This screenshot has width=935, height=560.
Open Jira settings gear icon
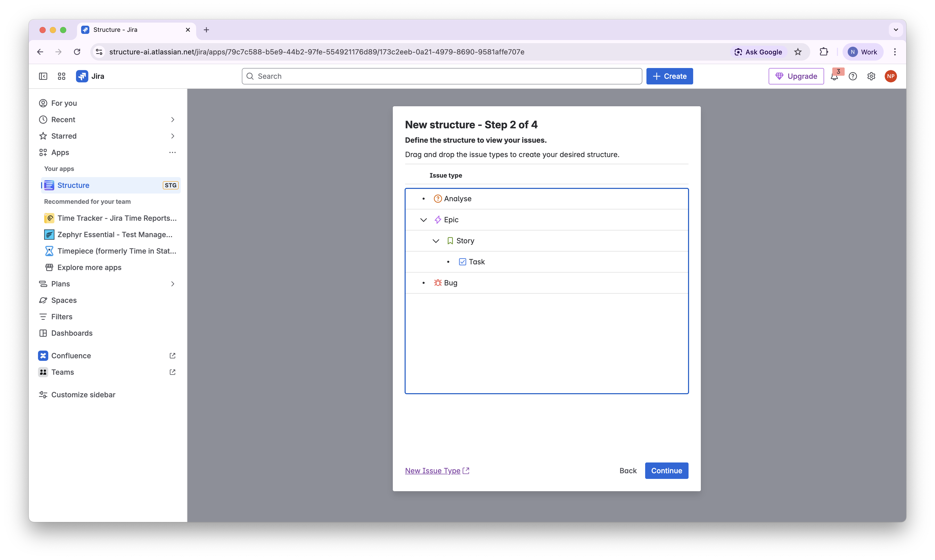point(871,76)
